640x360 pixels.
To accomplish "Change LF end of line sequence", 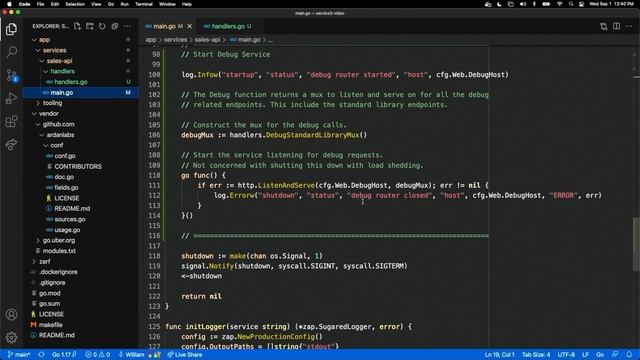I will [585, 355].
